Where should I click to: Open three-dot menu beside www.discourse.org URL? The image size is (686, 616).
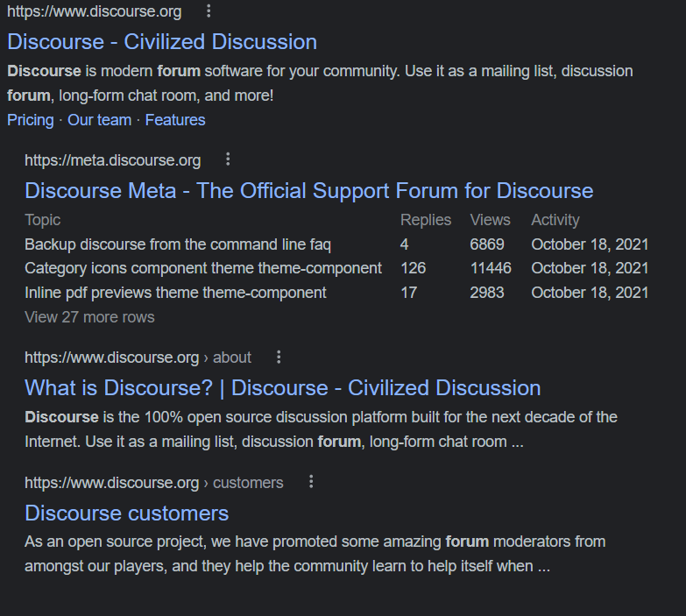pos(209,11)
